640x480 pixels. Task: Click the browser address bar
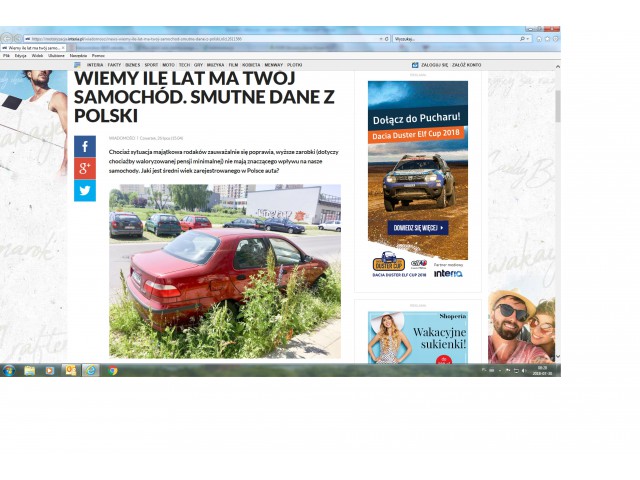pos(200,38)
